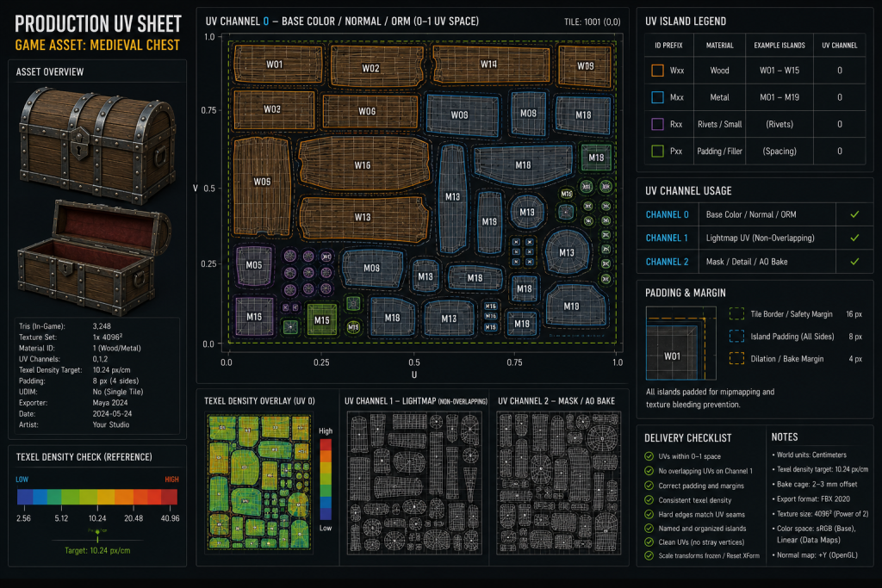Select the W02 wood UV island

(377, 67)
